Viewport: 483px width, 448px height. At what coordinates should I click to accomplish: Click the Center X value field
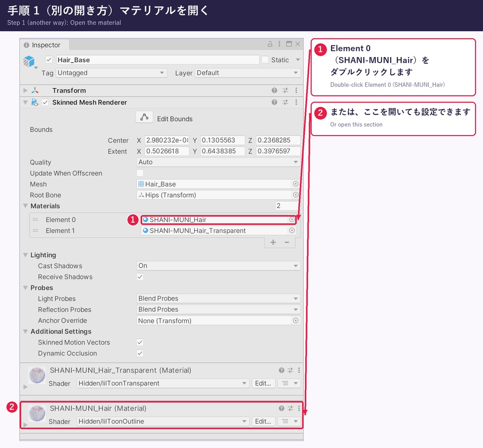[x=167, y=140]
